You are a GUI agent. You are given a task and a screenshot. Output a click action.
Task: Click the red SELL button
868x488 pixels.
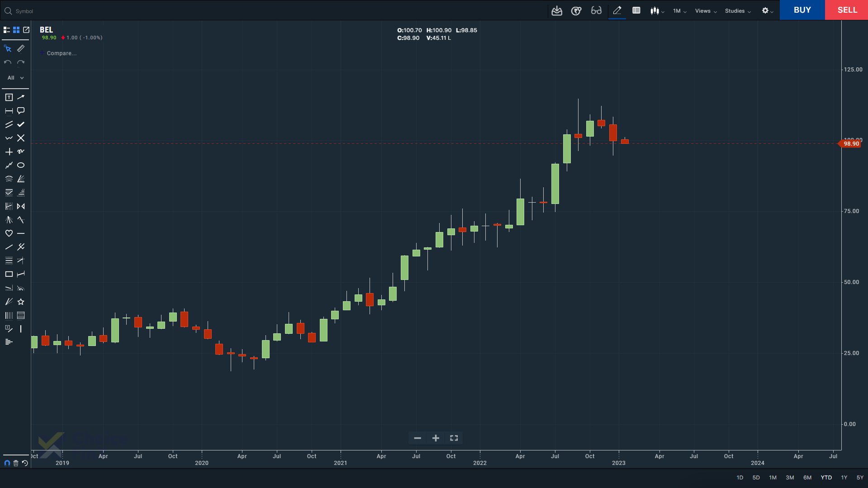847,10
